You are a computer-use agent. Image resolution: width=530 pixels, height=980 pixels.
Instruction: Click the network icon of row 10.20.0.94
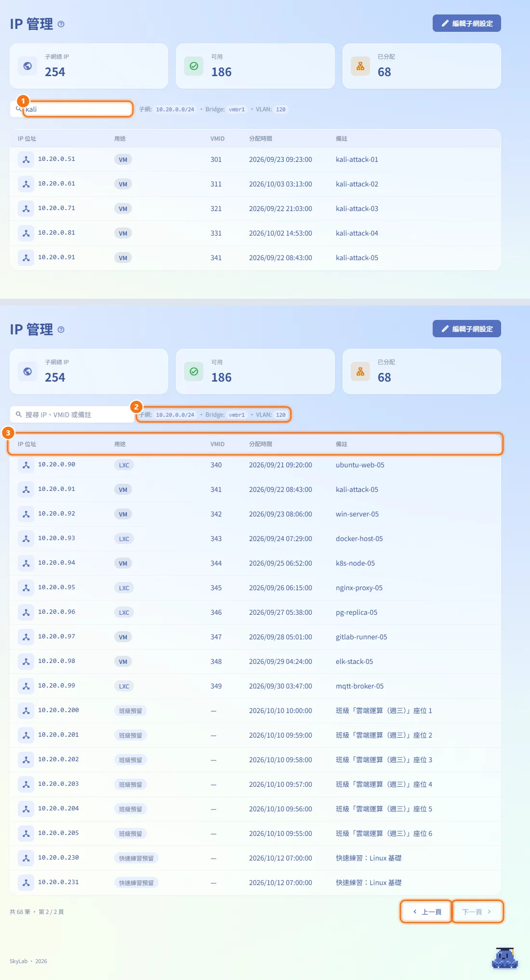(26, 563)
